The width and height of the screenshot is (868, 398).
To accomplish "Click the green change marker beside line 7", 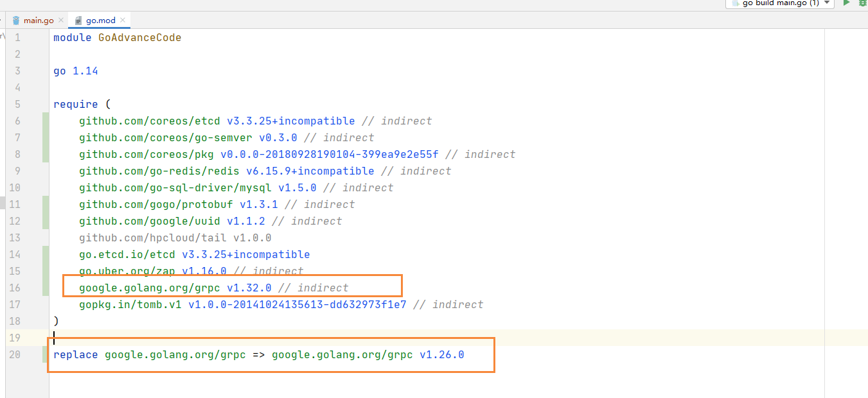I will click(x=46, y=137).
